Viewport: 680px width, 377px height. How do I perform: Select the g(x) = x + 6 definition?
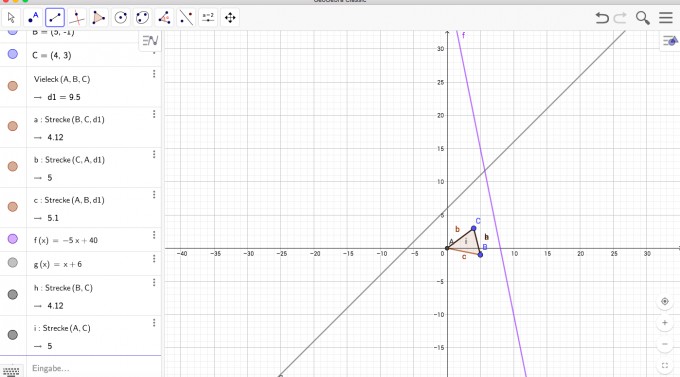pyautogui.click(x=58, y=264)
